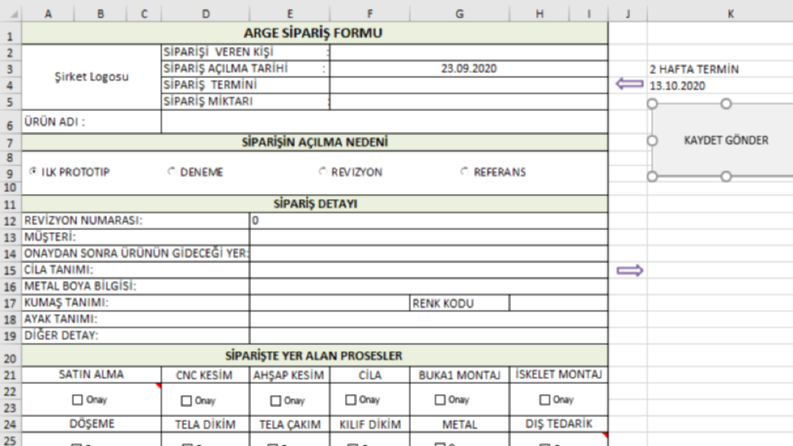Select the DENEME radio button
The width and height of the screenshot is (793, 446).
[171, 172]
